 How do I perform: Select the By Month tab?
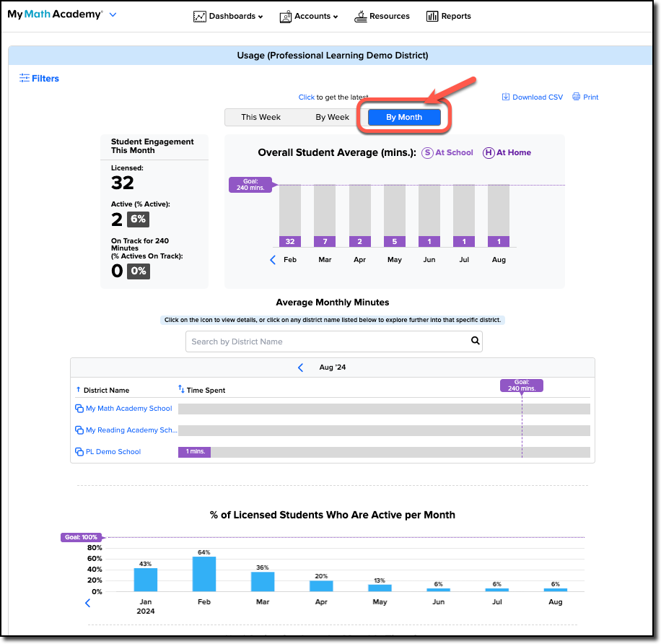[x=404, y=117]
